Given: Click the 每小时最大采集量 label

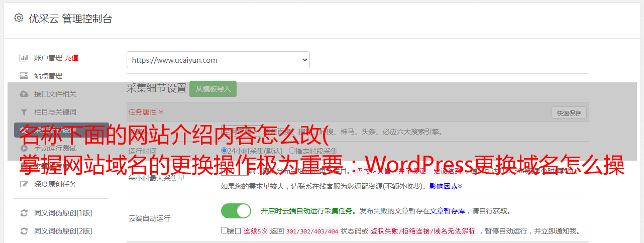Looking at the screenshot, I should pyautogui.click(x=156, y=178).
